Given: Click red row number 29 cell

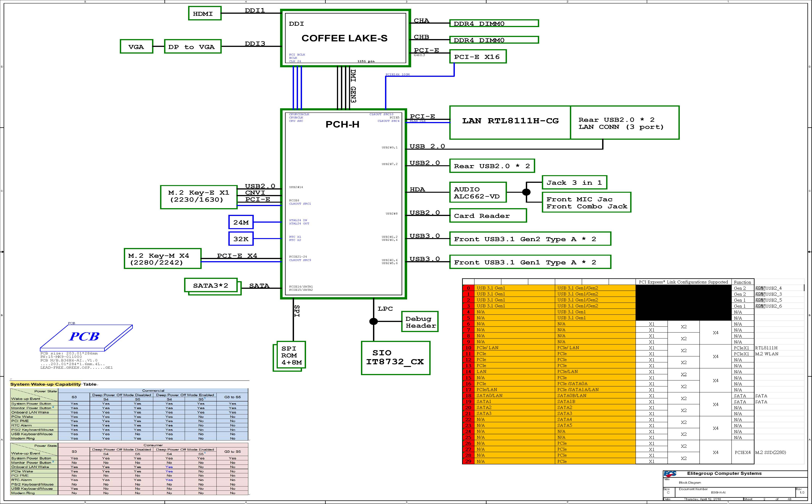Looking at the screenshot, I should [x=468, y=461].
